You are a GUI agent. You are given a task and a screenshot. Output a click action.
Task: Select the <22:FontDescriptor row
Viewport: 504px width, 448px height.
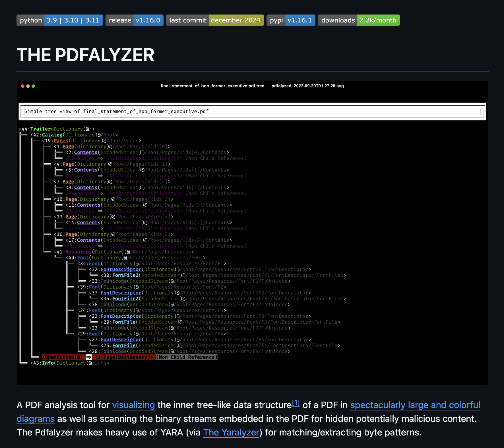click(x=200, y=316)
